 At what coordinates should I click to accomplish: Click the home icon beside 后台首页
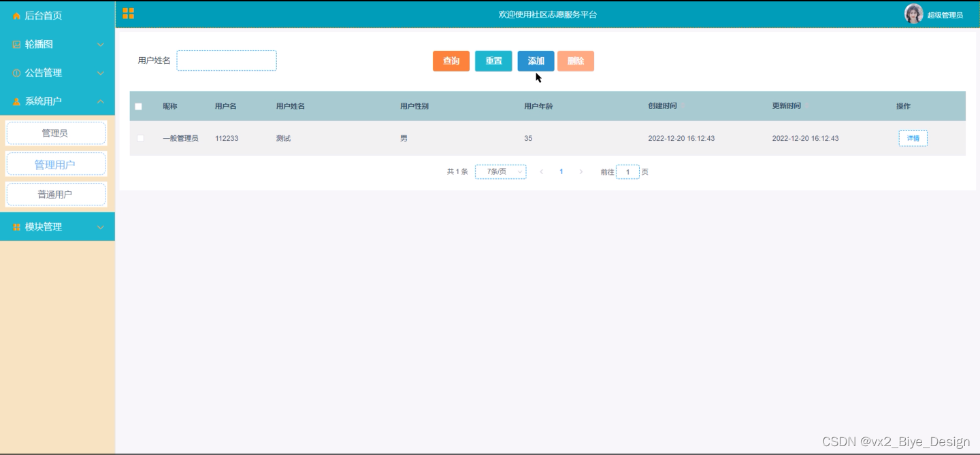17,16
